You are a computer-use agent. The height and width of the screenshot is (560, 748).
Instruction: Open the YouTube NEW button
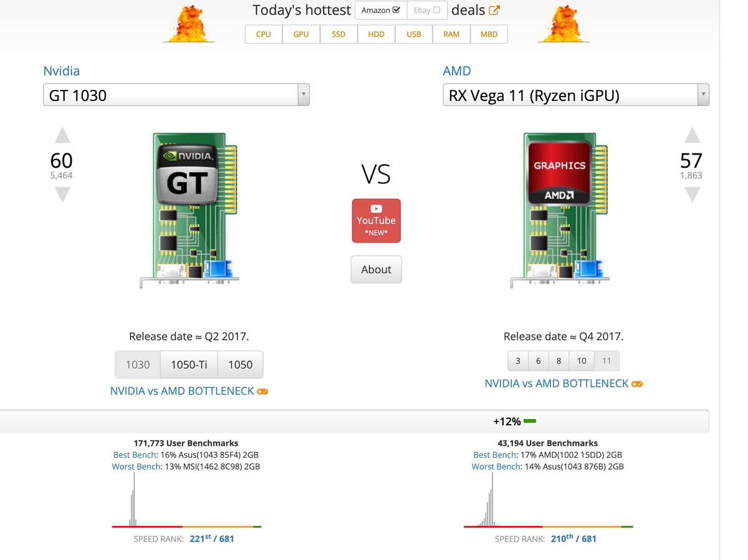click(376, 221)
